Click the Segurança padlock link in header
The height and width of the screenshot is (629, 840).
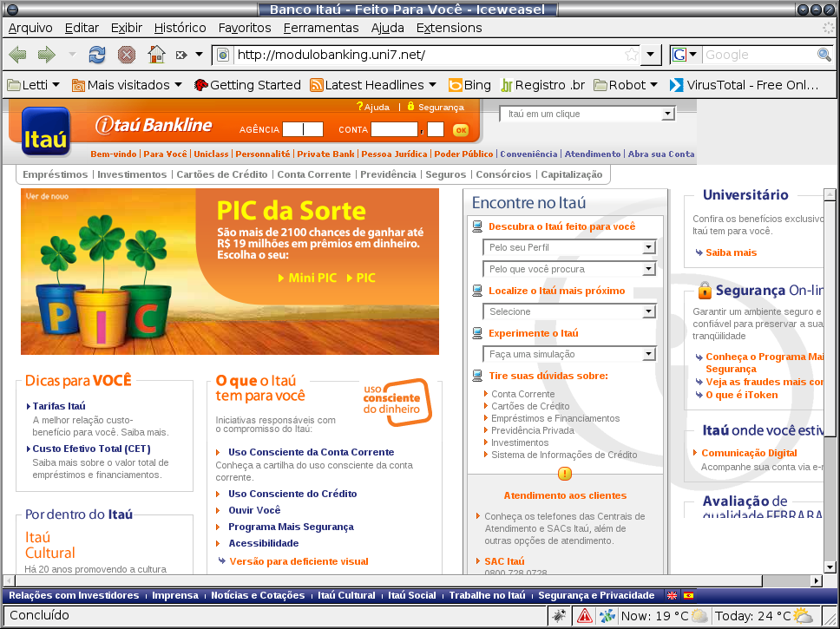[x=435, y=108]
